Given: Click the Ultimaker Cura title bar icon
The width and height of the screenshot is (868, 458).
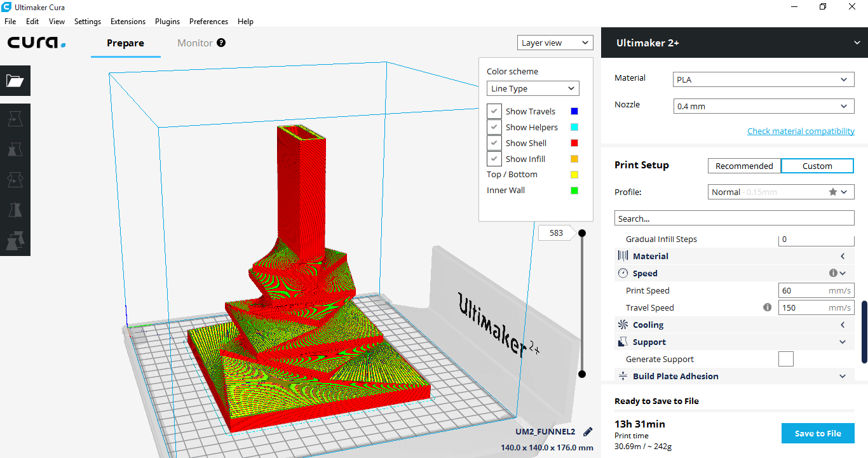Looking at the screenshot, I should point(6,6).
